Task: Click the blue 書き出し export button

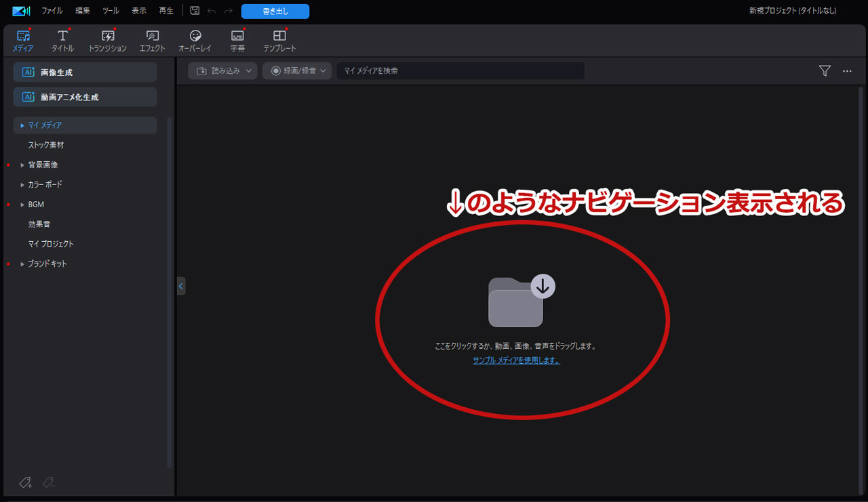Action: coord(275,11)
